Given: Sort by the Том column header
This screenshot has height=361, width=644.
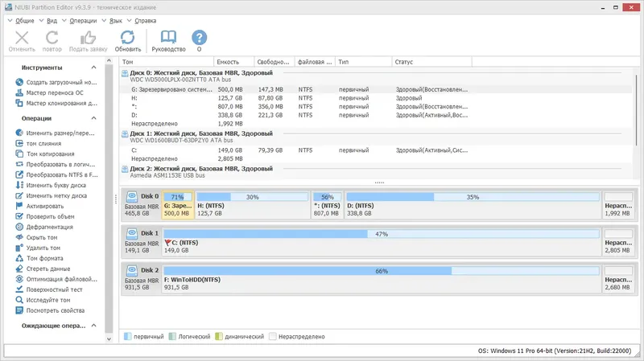Looking at the screenshot, I should (167, 62).
